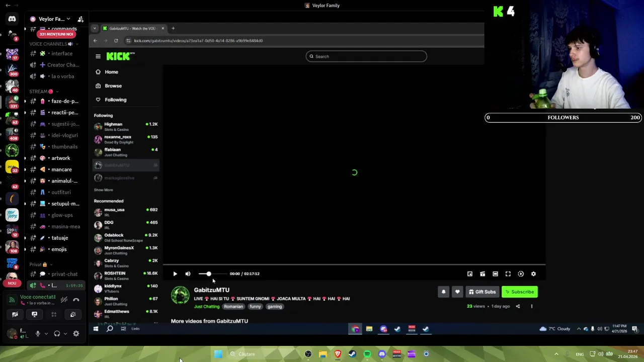Turn on Discord camera
Viewport: 644px width, 362px height.
click(x=15, y=314)
